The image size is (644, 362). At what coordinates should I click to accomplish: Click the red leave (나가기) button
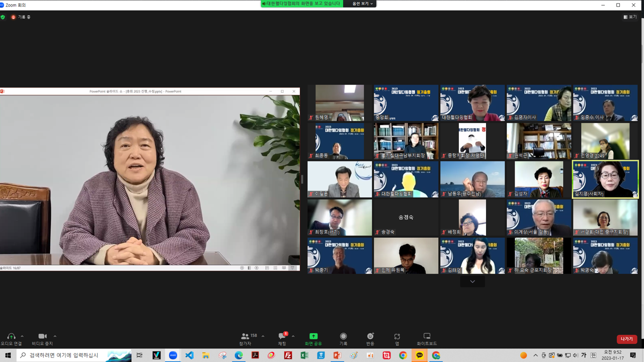click(x=626, y=339)
